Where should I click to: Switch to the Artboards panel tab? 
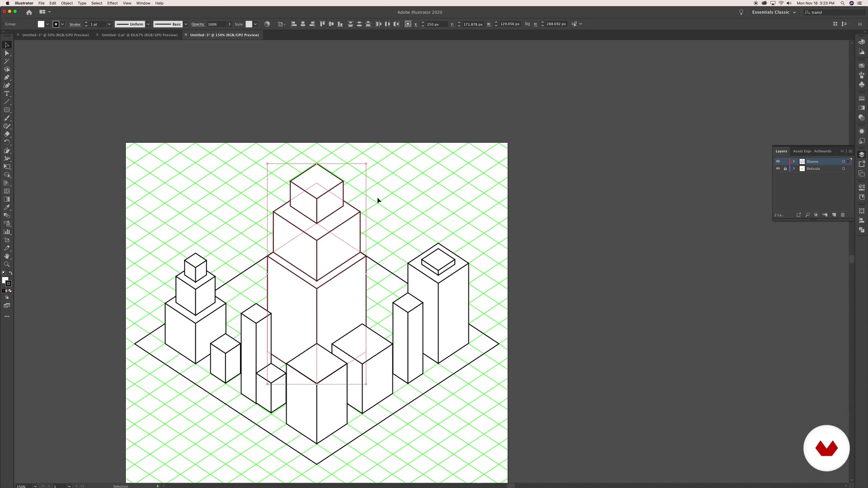point(823,151)
